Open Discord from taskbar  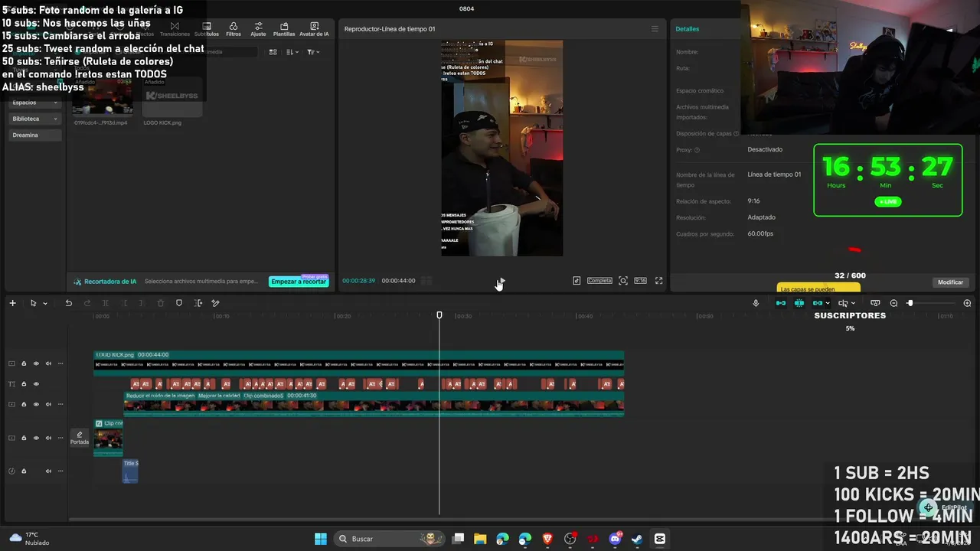point(615,539)
